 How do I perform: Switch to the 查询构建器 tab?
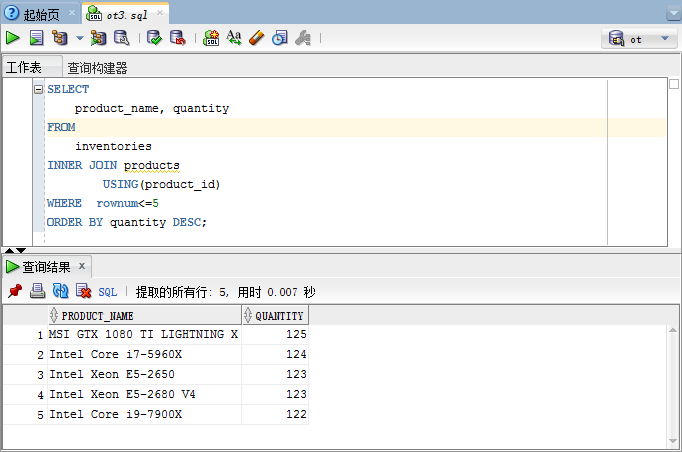click(97, 68)
